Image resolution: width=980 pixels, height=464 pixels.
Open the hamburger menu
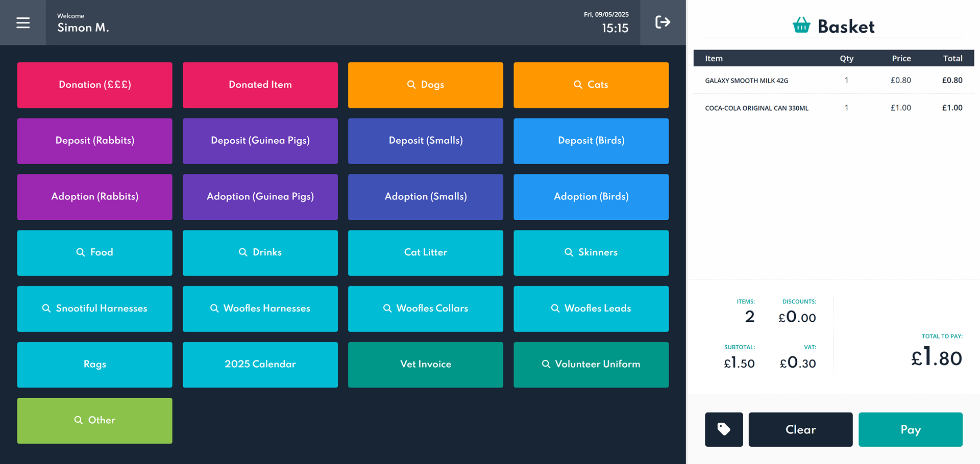pos(23,23)
